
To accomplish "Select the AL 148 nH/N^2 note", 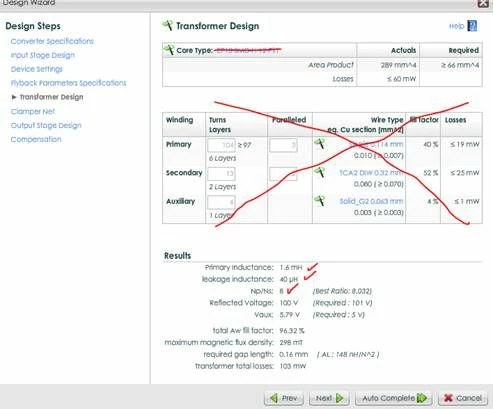I will click(x=348, y=354).
